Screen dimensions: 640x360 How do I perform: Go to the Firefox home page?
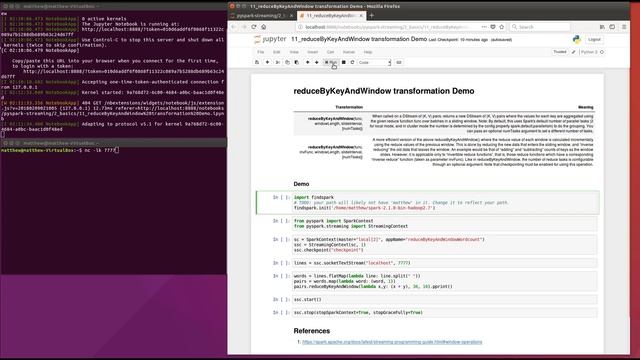264,27
